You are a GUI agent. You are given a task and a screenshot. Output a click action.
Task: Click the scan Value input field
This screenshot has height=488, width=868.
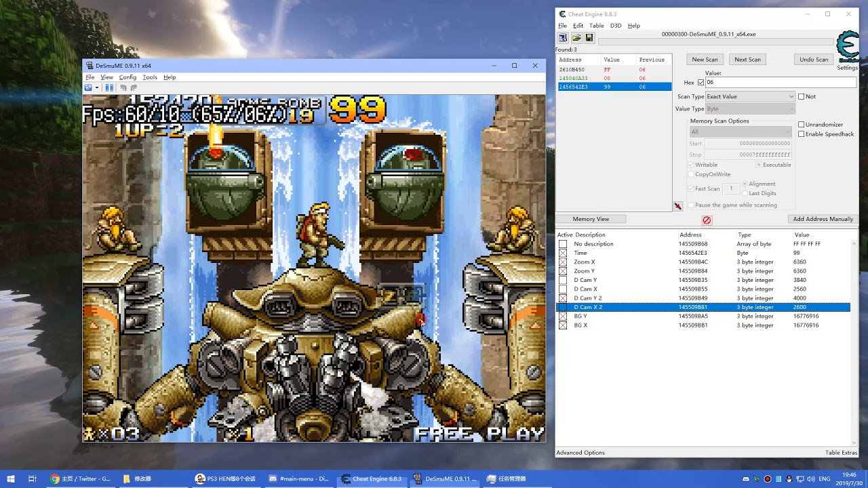point(781,83)
